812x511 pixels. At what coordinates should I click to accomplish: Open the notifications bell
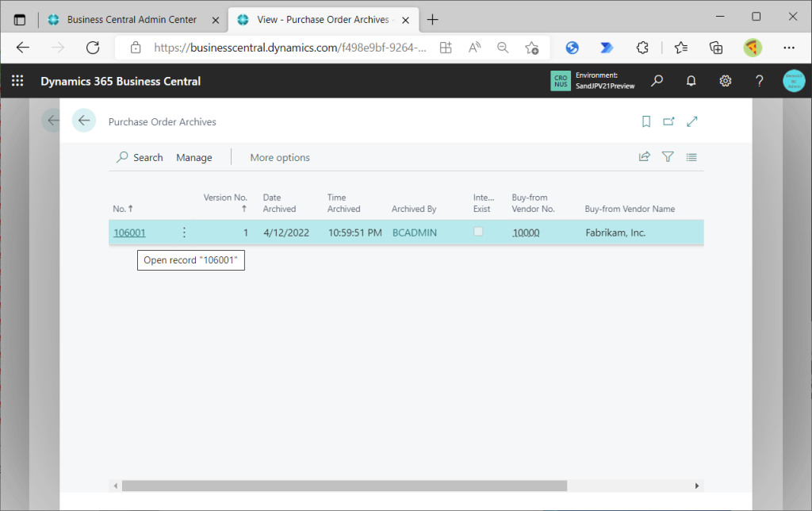[x=691, y=81]
